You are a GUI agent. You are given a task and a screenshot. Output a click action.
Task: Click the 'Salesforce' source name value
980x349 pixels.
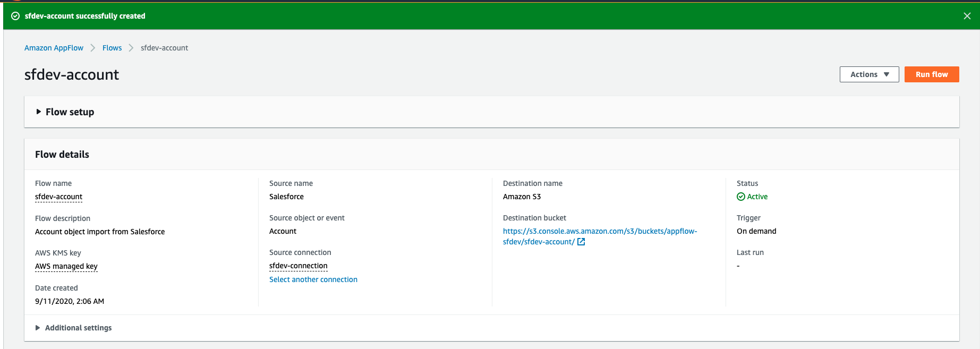286,197
